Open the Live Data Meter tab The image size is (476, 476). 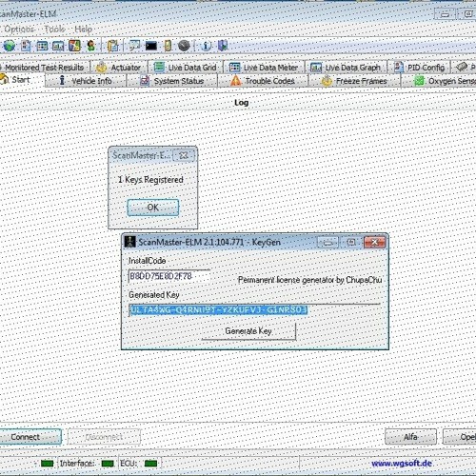264,68
